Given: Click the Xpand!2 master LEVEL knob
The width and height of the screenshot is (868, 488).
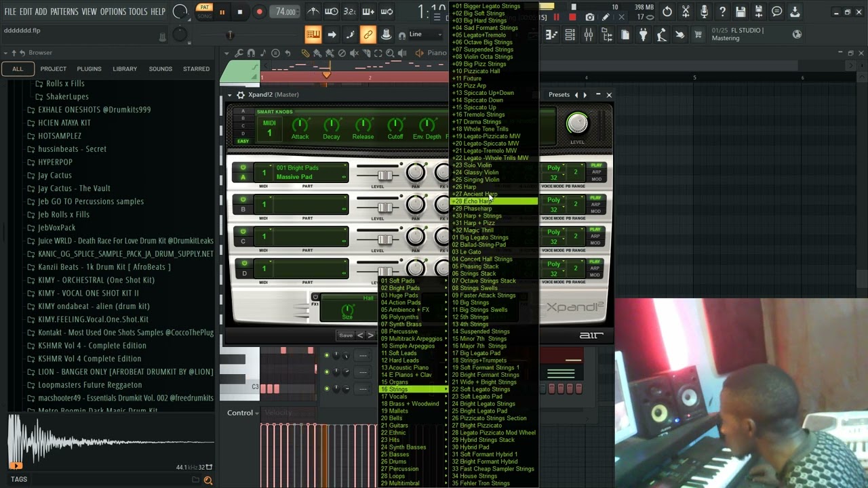Looking at the screenshot, I should (x=577, y=124).
